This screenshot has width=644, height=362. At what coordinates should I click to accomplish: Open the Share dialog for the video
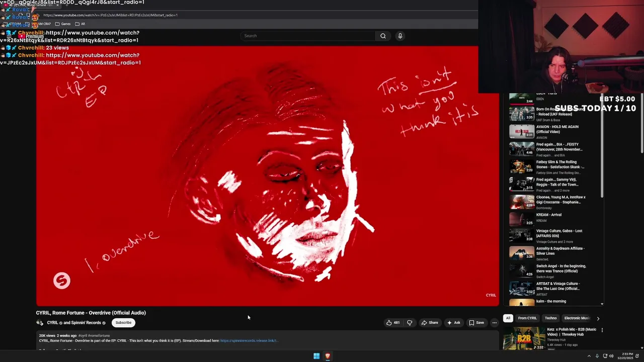[x=430, y=323]
